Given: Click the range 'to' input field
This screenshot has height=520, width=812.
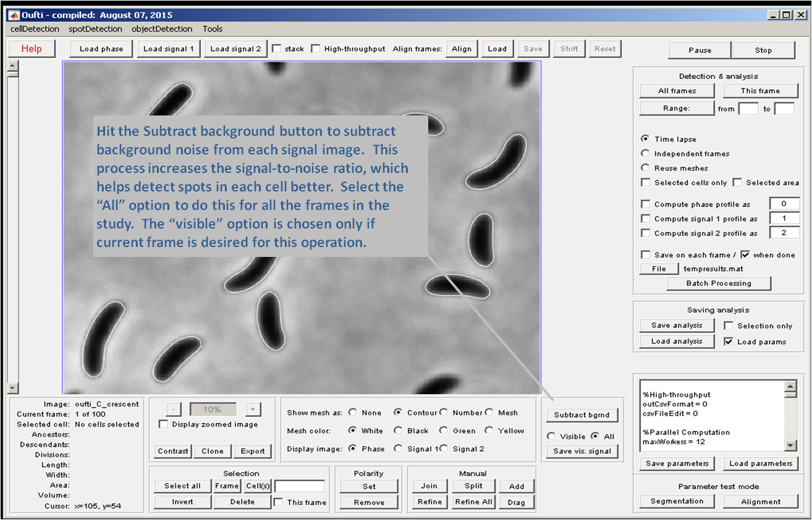Looking at the screenshot, I should tap(785, 109).
